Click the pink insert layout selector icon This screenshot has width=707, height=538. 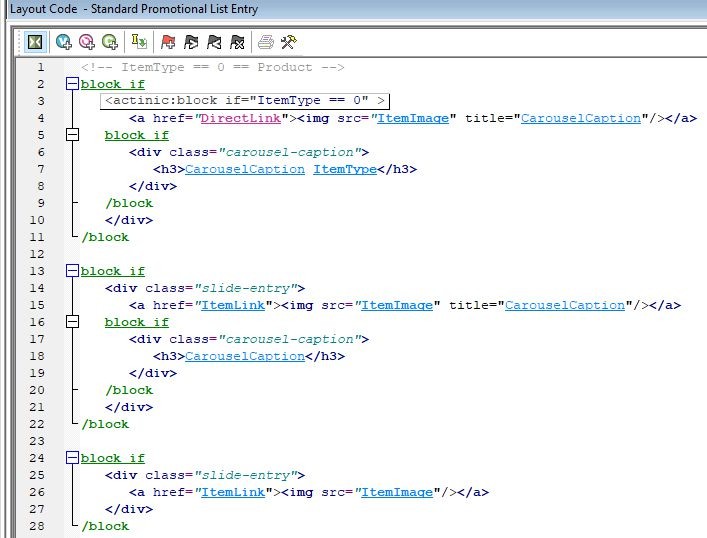coord(87,42)
